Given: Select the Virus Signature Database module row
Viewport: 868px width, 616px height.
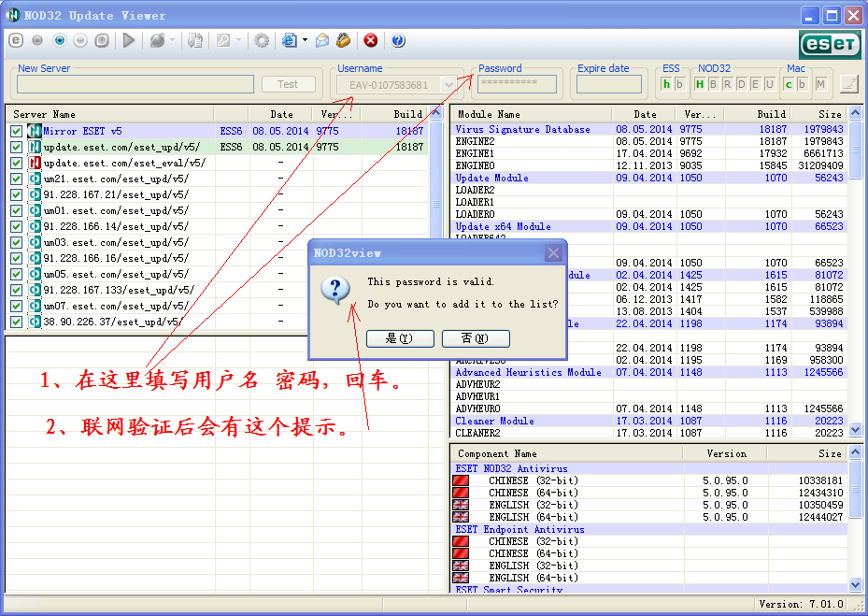Looking at the screenshot, I should coord(648,129).
